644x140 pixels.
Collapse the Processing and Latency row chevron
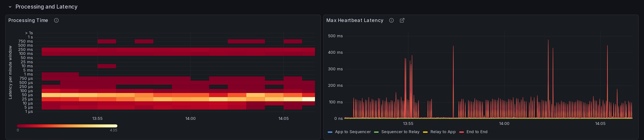[10, 7]
